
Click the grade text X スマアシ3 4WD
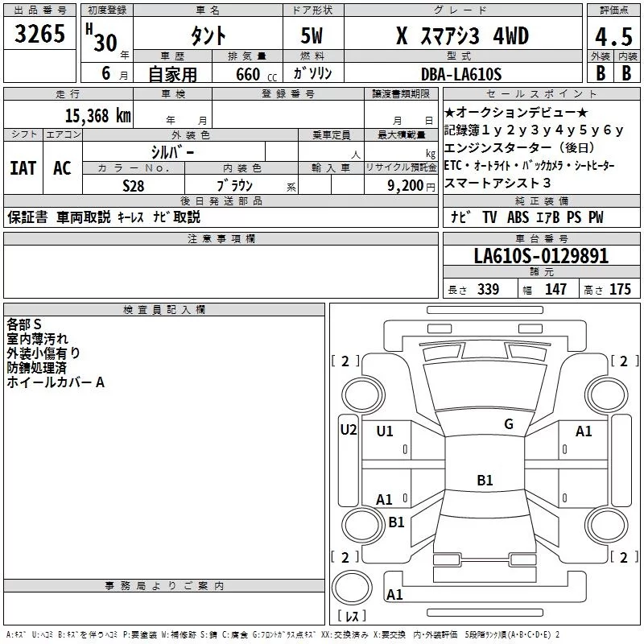pos(462,35)
